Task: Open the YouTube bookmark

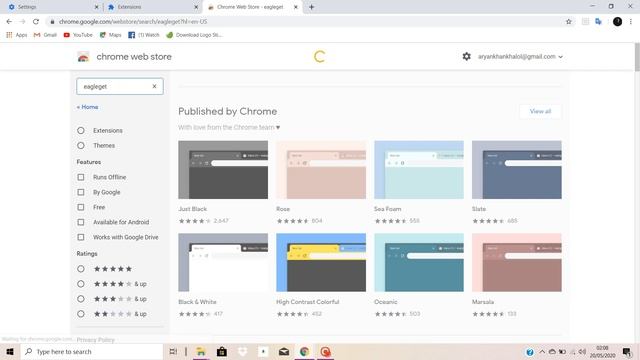Action: [78, 35]
